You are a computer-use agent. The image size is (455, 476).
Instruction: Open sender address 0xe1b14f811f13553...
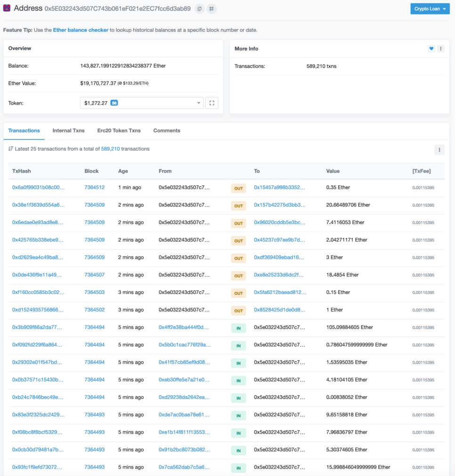coord(184,432)
